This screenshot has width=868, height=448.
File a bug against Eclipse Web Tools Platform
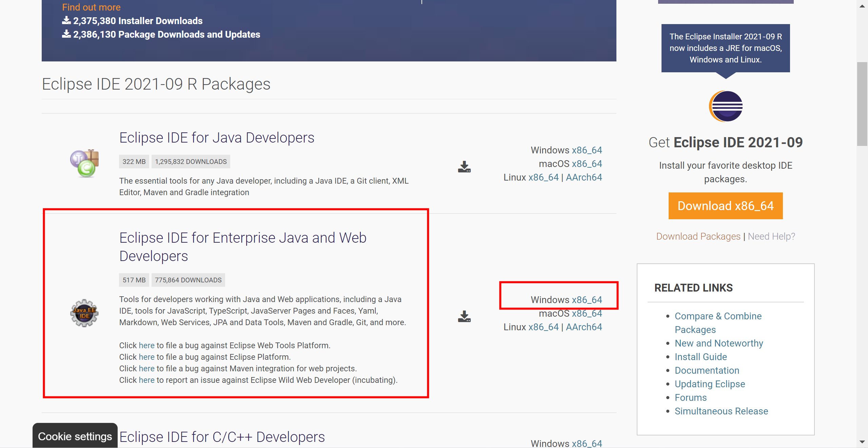tap(146, 345)
